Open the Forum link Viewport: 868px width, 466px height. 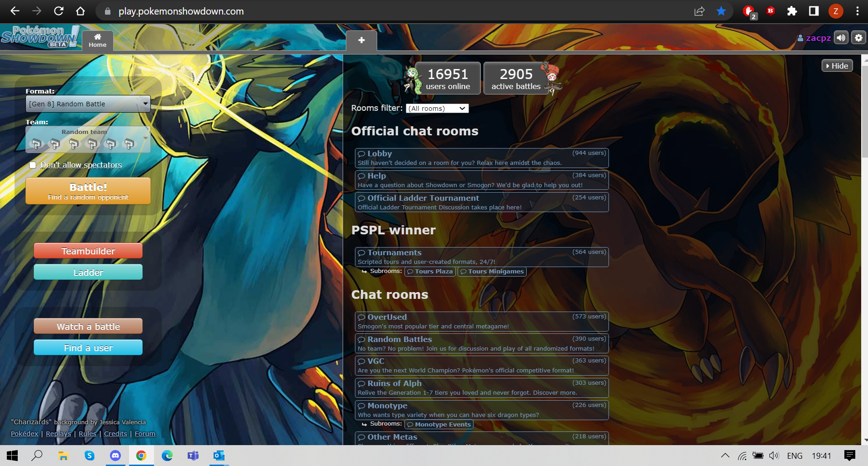(145, 434)
